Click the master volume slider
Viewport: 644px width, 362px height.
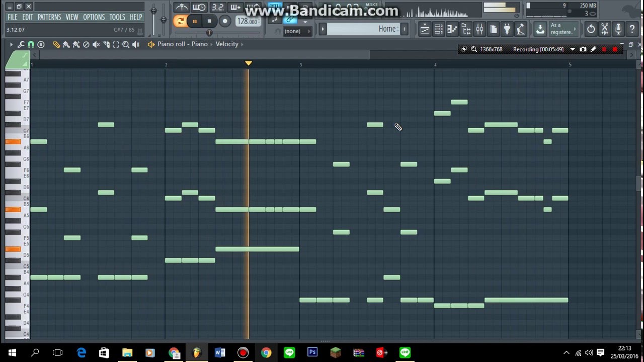[x=153, y=10]
